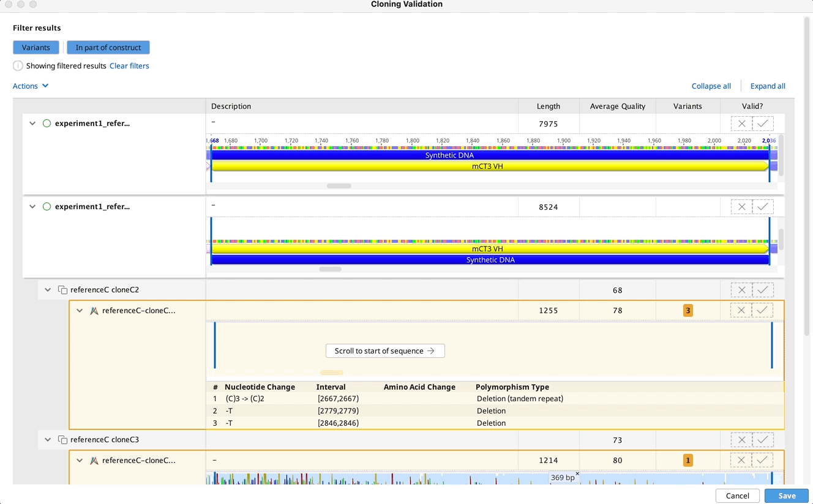The image size is (813, 504).
Task: Click the green circle icon of first experiment1_refer
Action: tap(47, 124)
